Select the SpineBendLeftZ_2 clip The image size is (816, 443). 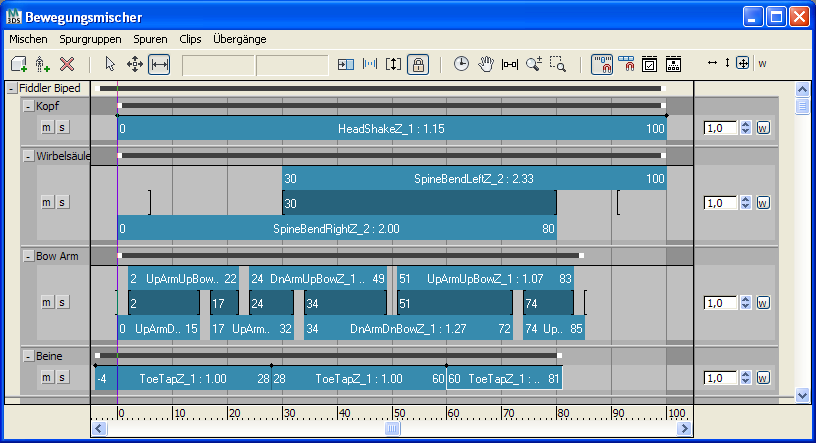[x=474, y=179]
